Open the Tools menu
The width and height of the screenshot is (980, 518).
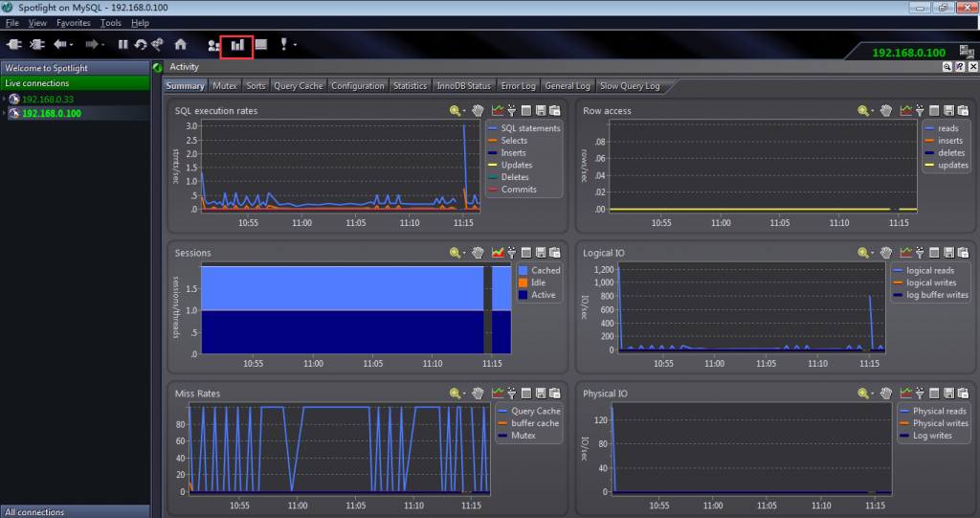click(x=111, y=23)
